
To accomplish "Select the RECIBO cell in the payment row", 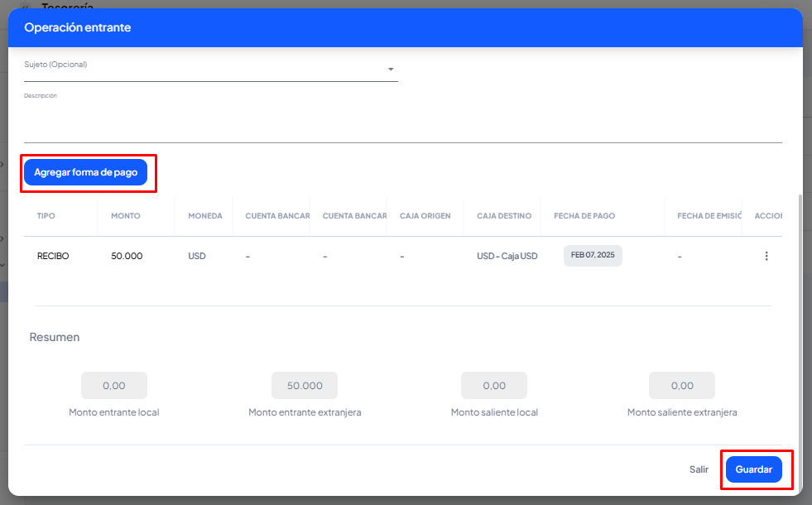I will [53, 257].
